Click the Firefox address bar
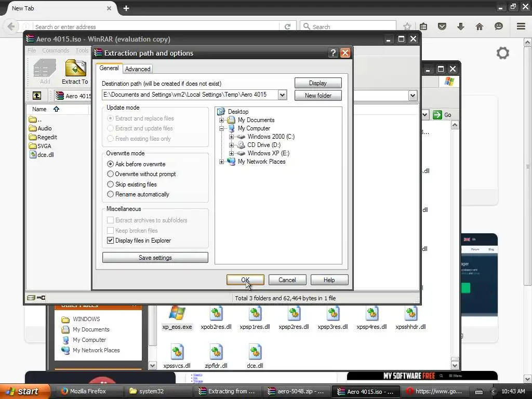Image resolution: width=532 pixels, height=399 pixels. click(x=156, y=26)
